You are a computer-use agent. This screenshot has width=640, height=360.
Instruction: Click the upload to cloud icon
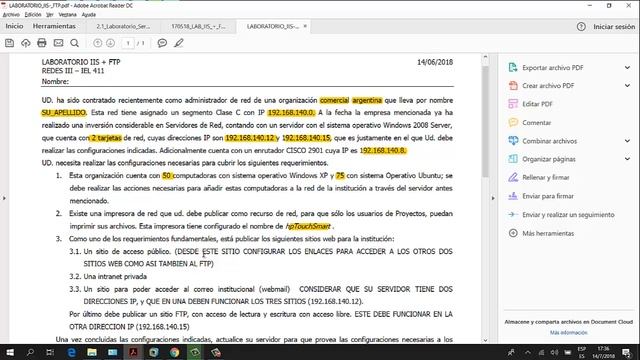26,43
